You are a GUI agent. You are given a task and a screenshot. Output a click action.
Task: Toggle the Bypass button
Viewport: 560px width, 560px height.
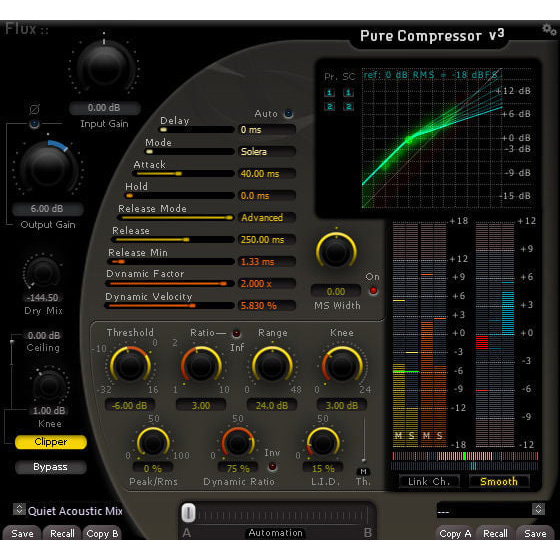pos(51,467)
